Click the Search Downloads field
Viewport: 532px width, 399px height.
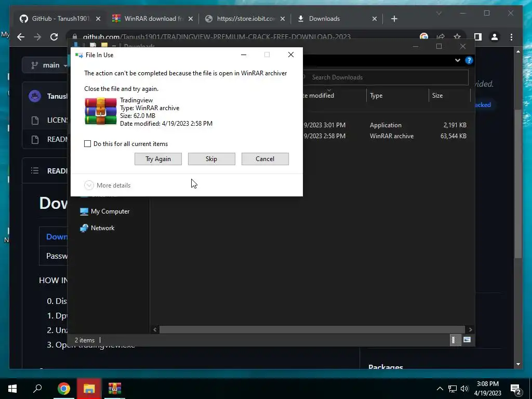coord(385,77)
